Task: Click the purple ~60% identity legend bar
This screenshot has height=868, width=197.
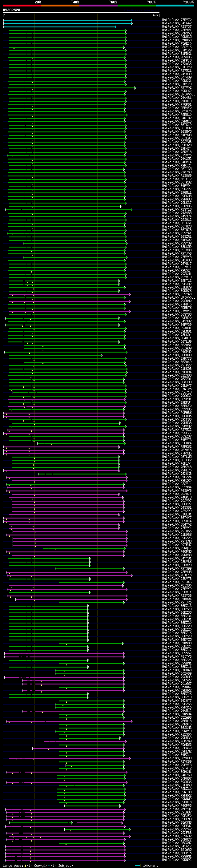Action: 99,6
